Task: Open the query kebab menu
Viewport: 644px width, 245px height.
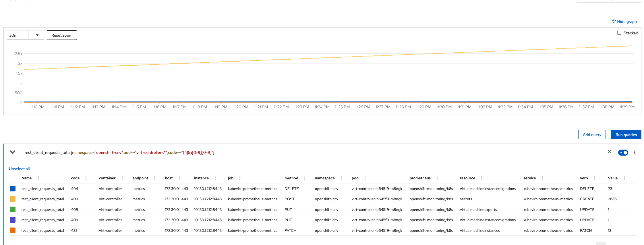Action: [635, 152]
